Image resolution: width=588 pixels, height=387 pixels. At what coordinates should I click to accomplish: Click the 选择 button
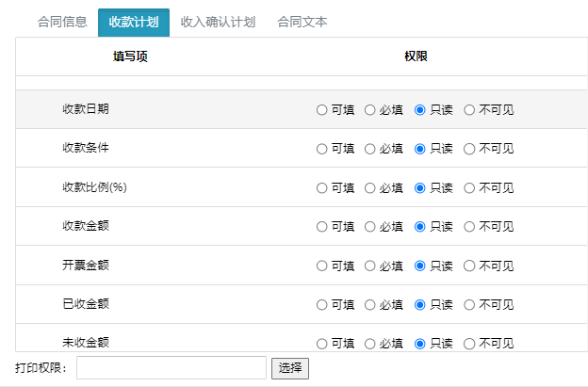click(290, 368)
